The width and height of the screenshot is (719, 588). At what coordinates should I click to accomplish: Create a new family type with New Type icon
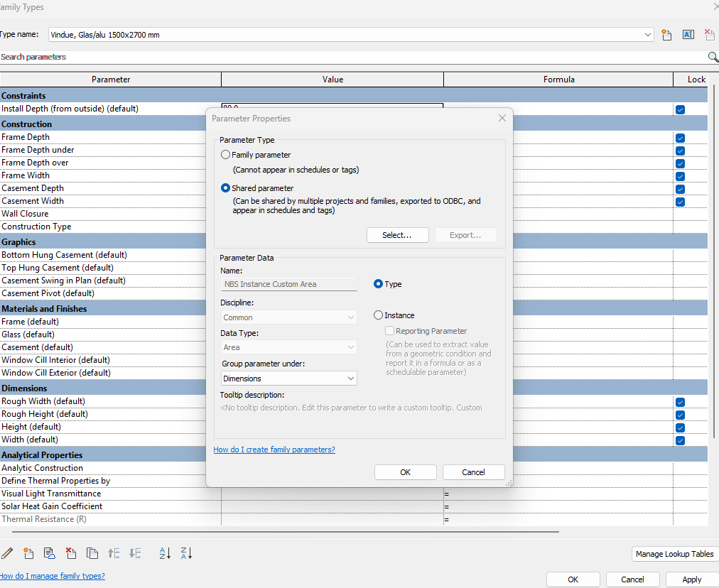666,34
